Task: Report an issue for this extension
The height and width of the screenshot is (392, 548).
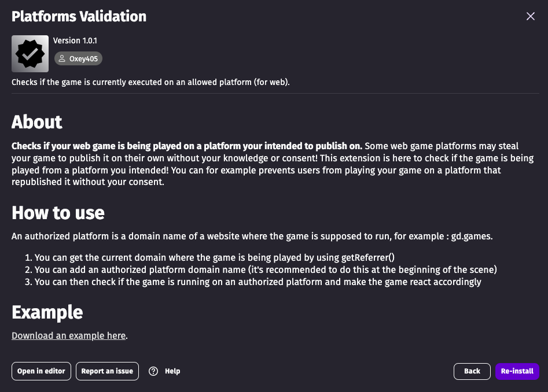Action: (x=107, y=371)
